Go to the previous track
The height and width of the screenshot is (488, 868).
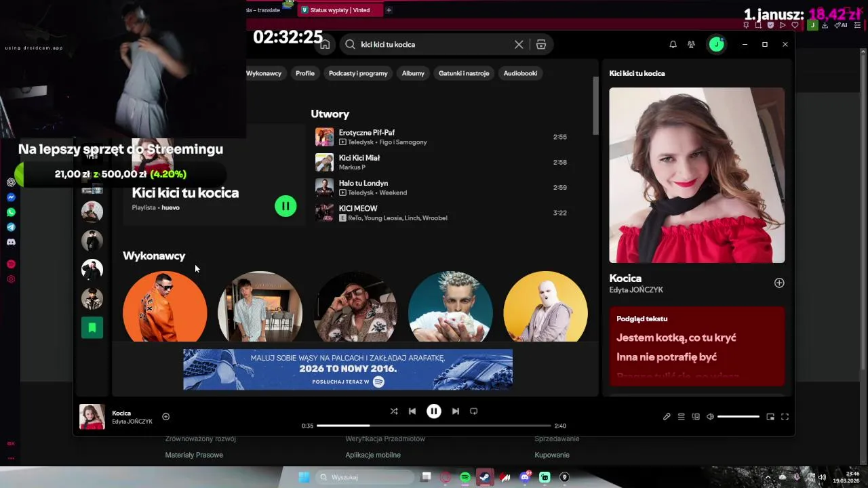point(412,411)
